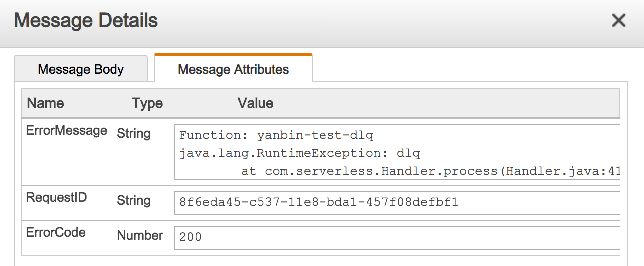The image size is (644, 266).
Task: Click the Number type of ErrorCode
Action: point(140,235)
